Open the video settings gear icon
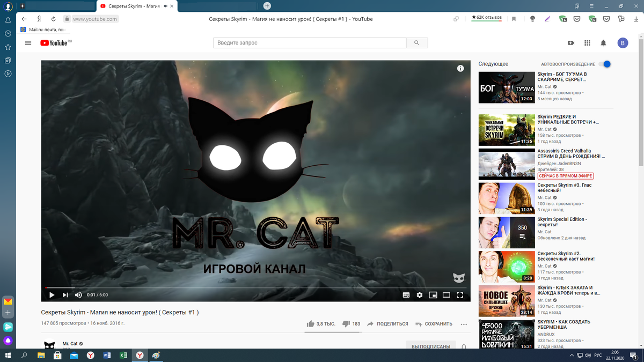The height and width of the screenshot is (362, 644). click(419, 294)
